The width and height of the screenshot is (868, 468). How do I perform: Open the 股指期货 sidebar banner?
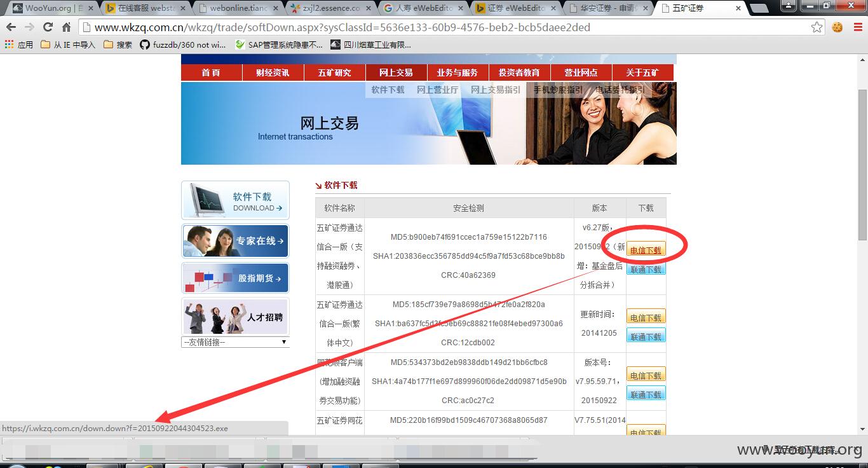click(235, 278)
